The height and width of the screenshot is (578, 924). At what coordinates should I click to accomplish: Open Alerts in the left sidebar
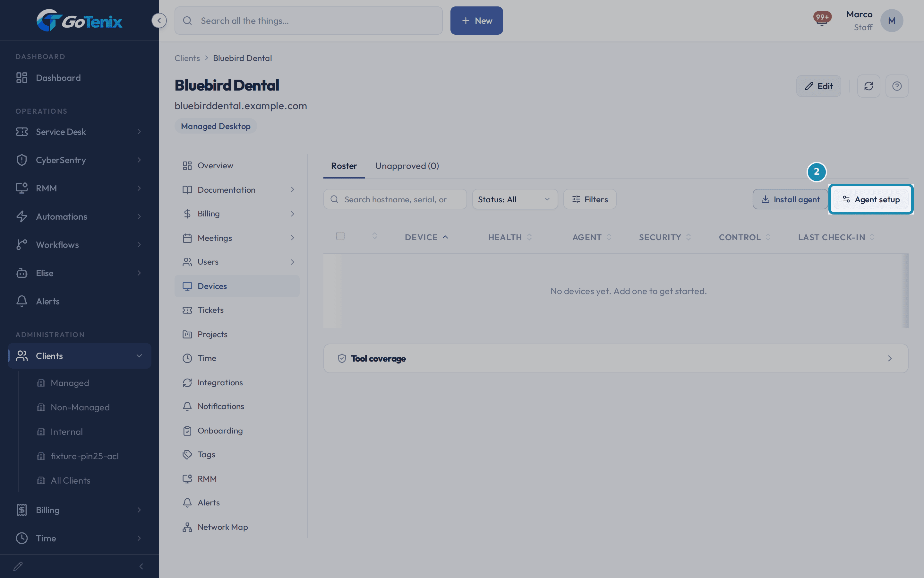pyautogui.click(x=80, y=301)
